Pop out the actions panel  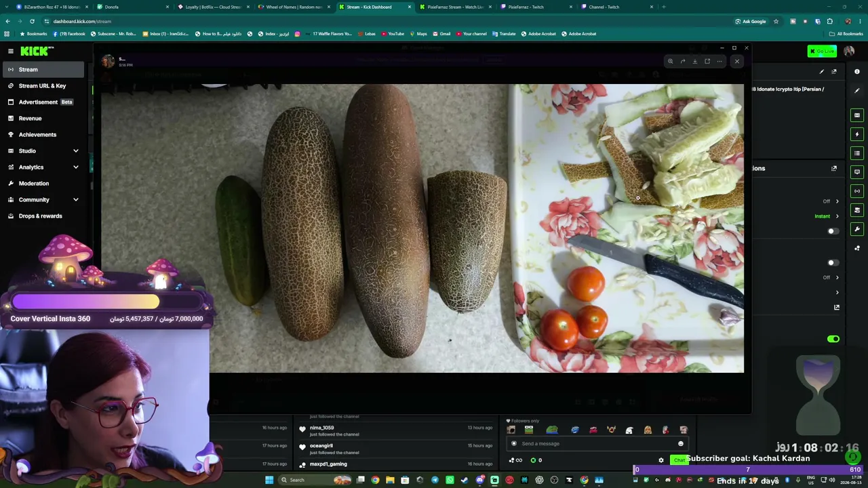click(834, 168)
